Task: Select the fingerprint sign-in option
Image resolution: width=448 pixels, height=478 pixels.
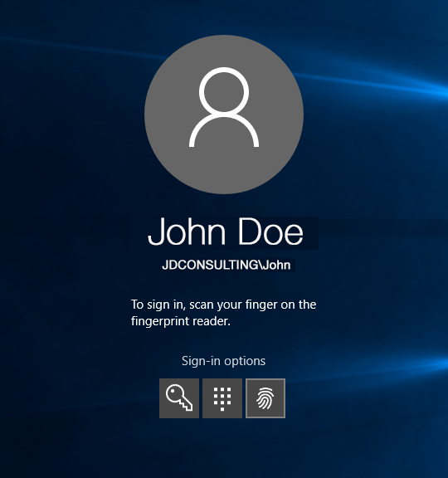Action: 265,398
